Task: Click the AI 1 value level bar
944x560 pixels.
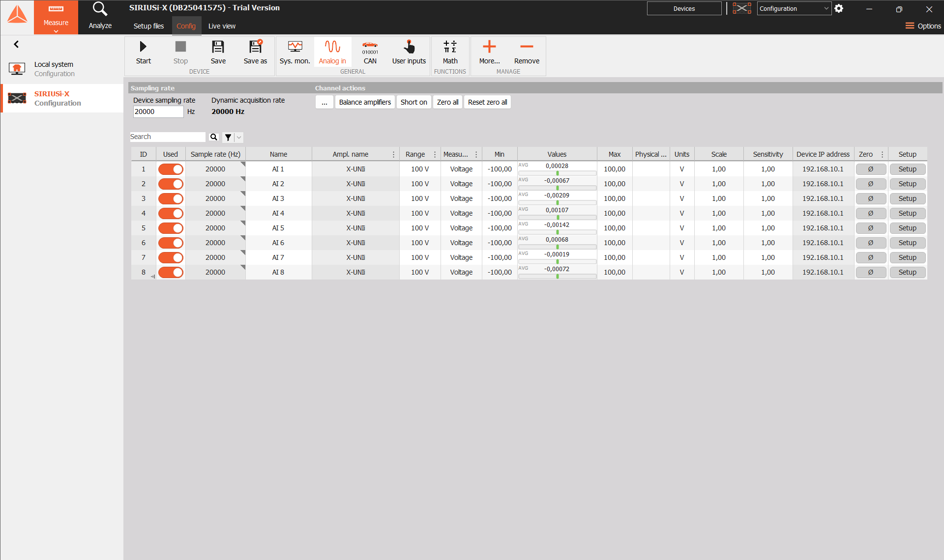Action: point(557,173)
